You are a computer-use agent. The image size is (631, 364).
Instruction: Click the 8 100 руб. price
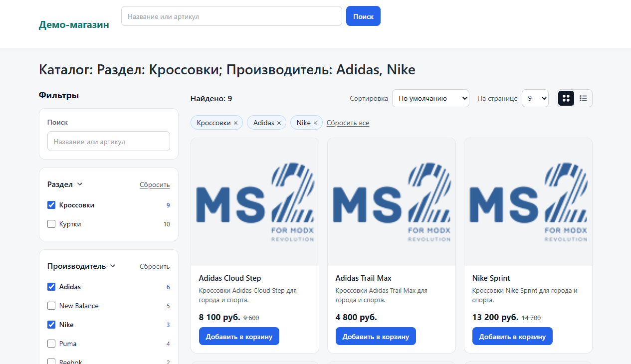click(x=219, y=318)
